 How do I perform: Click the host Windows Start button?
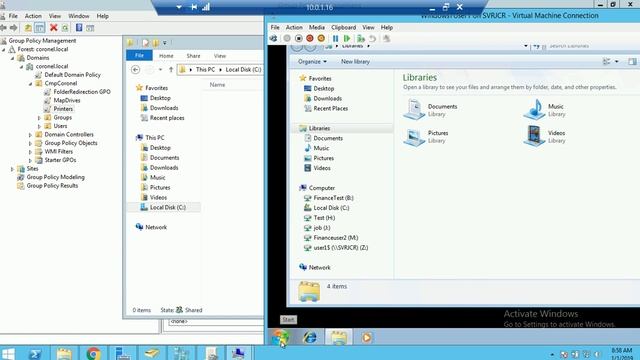[8, 353]
